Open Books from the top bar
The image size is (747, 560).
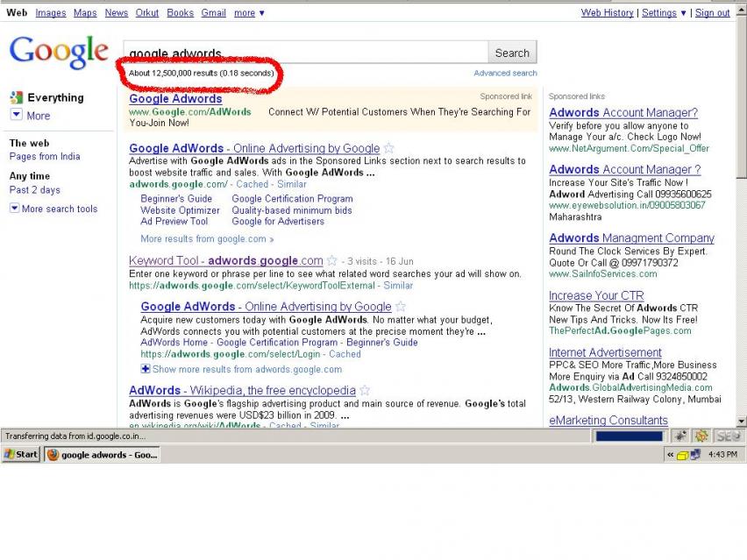click(x=180, y=13)
